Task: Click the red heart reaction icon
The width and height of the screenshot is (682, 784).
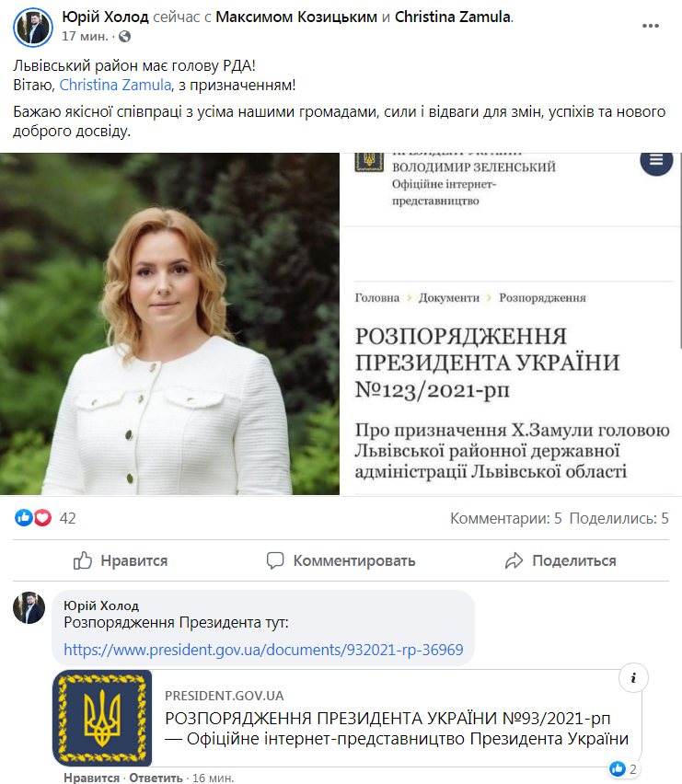Action: click(x=43, y=517)
